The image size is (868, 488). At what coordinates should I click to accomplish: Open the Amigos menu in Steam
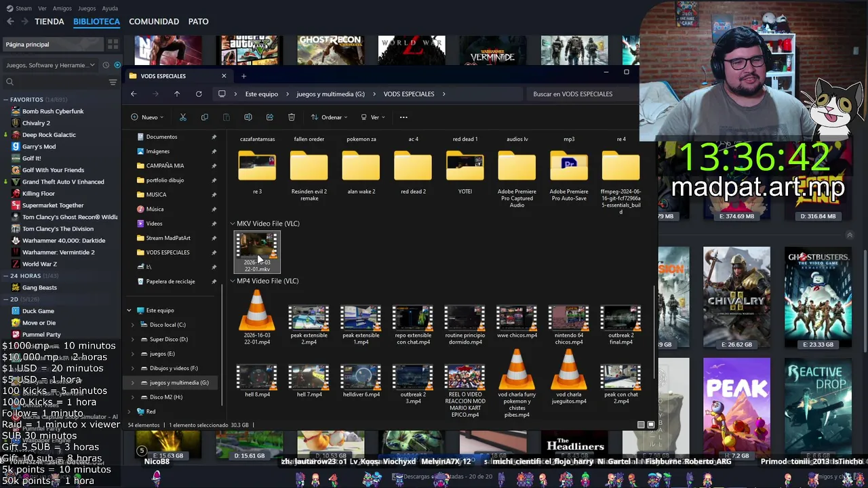pos(62,8)
